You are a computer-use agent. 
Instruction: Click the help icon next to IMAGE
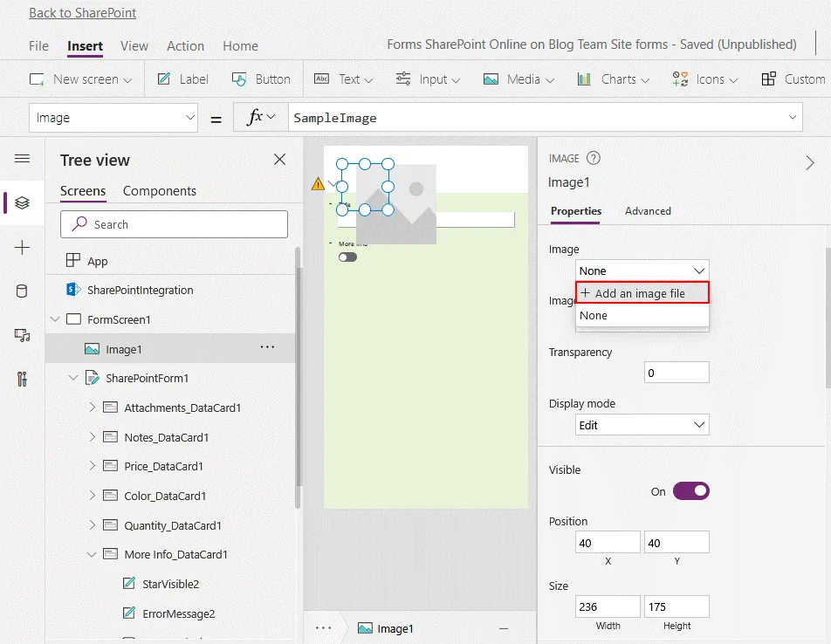pos(594,159)
